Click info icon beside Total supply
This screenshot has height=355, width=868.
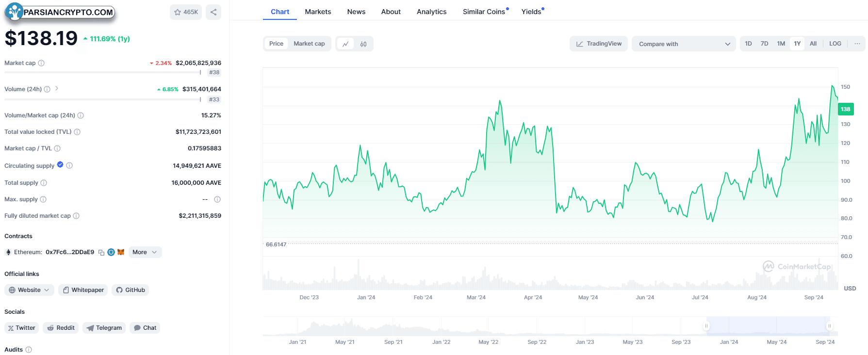click(x=44, y=183)
